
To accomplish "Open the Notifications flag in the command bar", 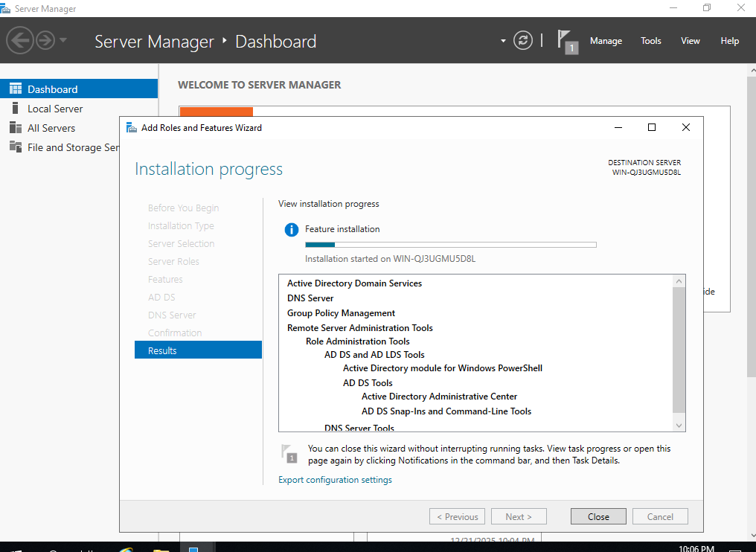I will coord(567,42).
